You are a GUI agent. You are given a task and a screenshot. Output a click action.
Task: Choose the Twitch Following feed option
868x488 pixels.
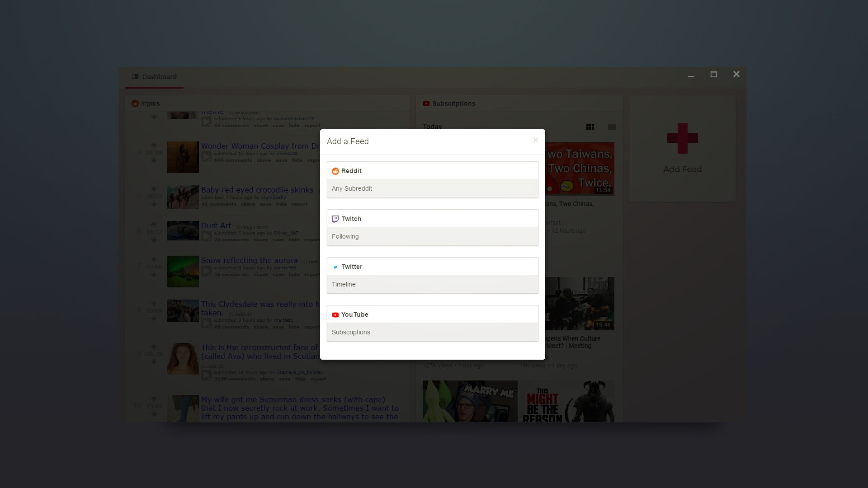(x=433, y=236)
